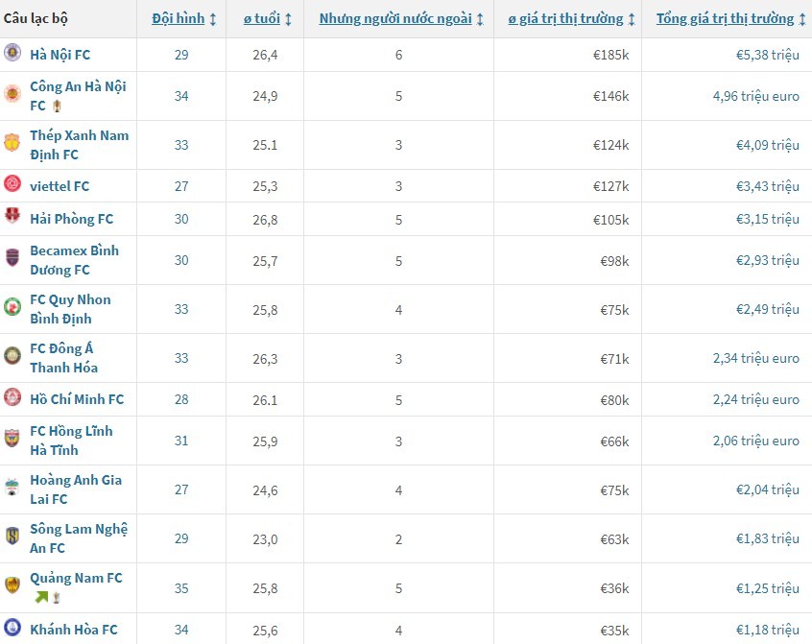Image resolution: width=812 pixels, height=644 pixels.
Task: Sort by Tổng giá trị thị trường
Action: pos(730,19)
